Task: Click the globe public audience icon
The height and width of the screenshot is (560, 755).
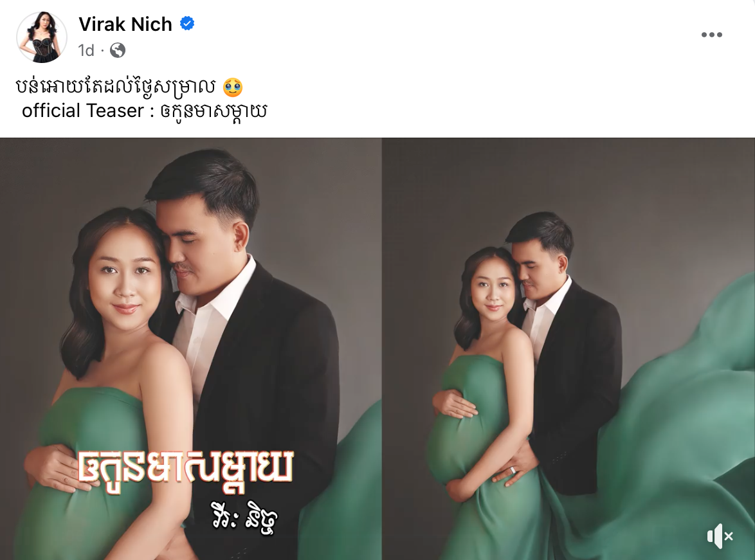Action: pyautogui.click(x=118, y=50)
